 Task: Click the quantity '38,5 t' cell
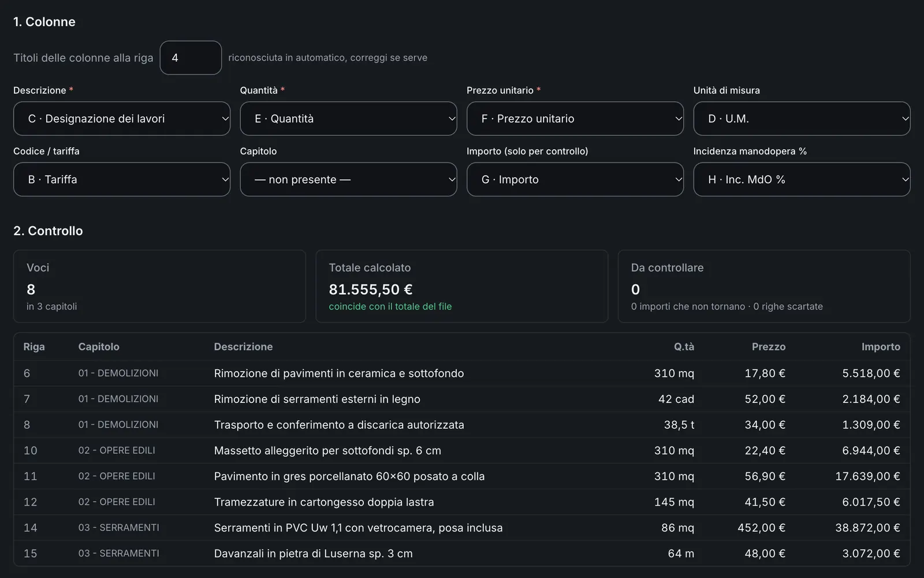coord(679,425)
